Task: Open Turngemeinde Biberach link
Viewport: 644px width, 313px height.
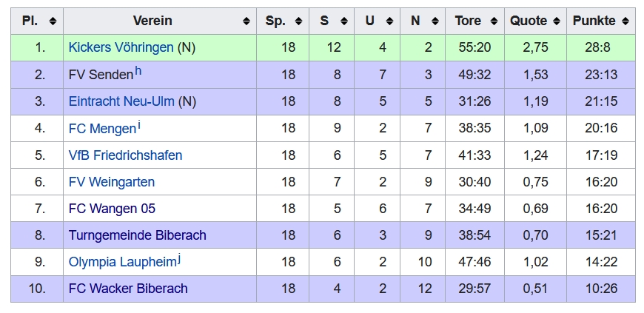Action: point(137,235)
